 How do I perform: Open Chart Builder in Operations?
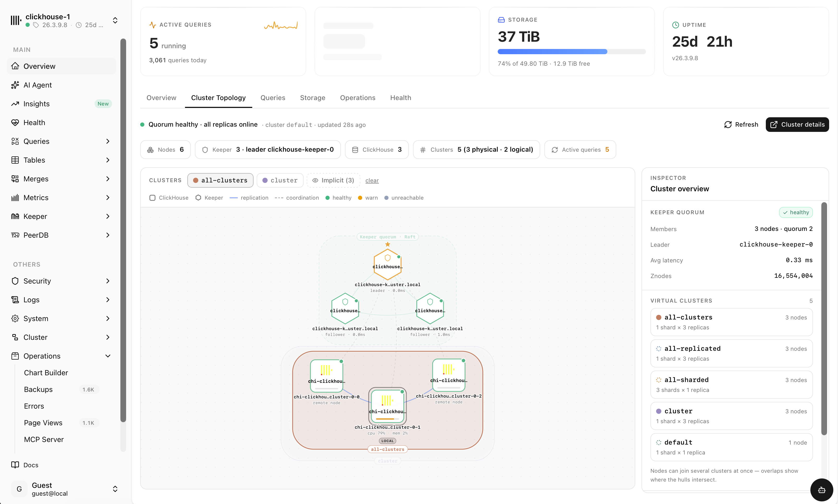coord(46,373)
